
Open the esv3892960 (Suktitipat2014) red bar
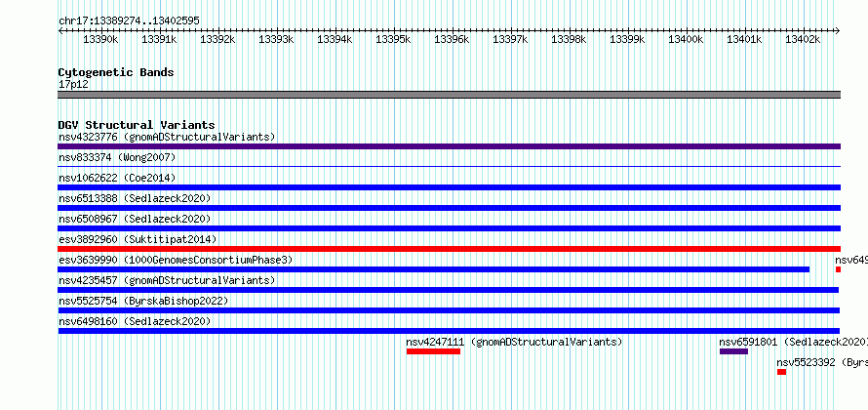click(x=449, y=249)
